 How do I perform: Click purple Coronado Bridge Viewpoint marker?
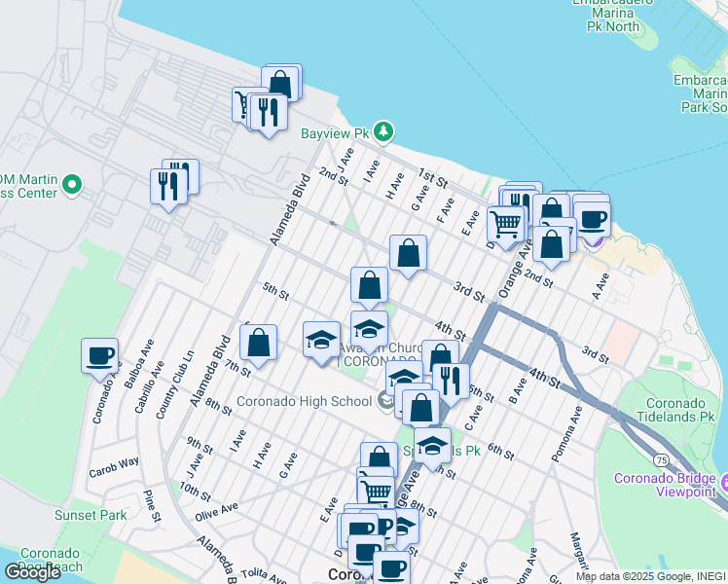click(723, 484)
